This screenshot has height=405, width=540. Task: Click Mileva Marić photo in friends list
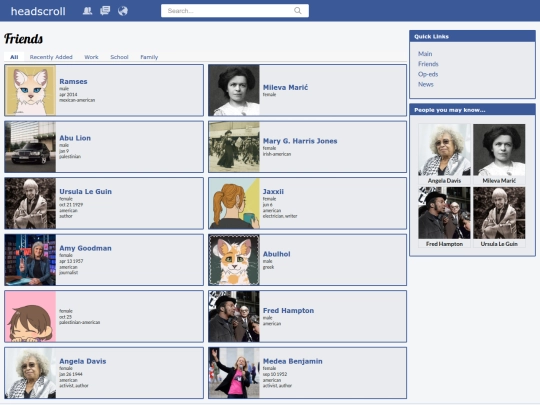(x=234, y=90)
